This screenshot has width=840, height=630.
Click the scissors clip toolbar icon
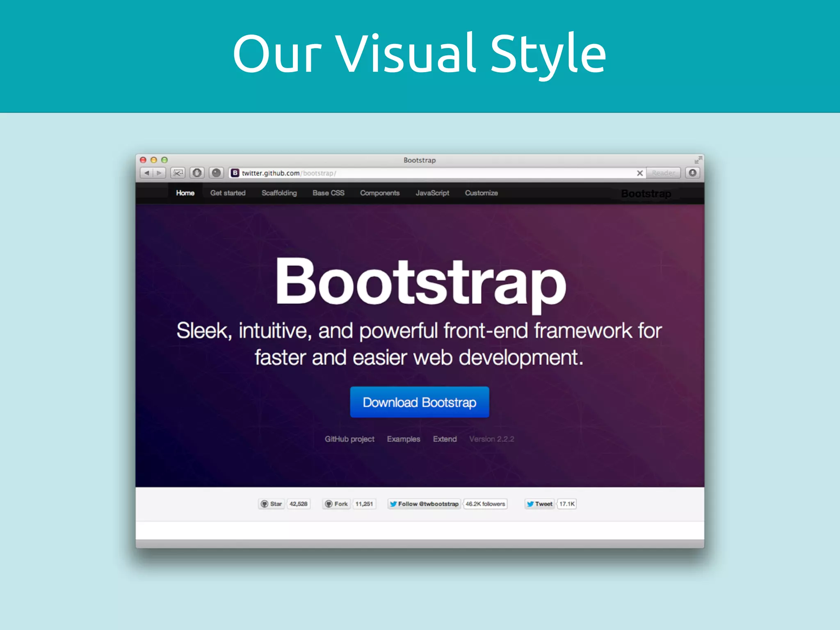pyautogui.click(x=178, y=173)
